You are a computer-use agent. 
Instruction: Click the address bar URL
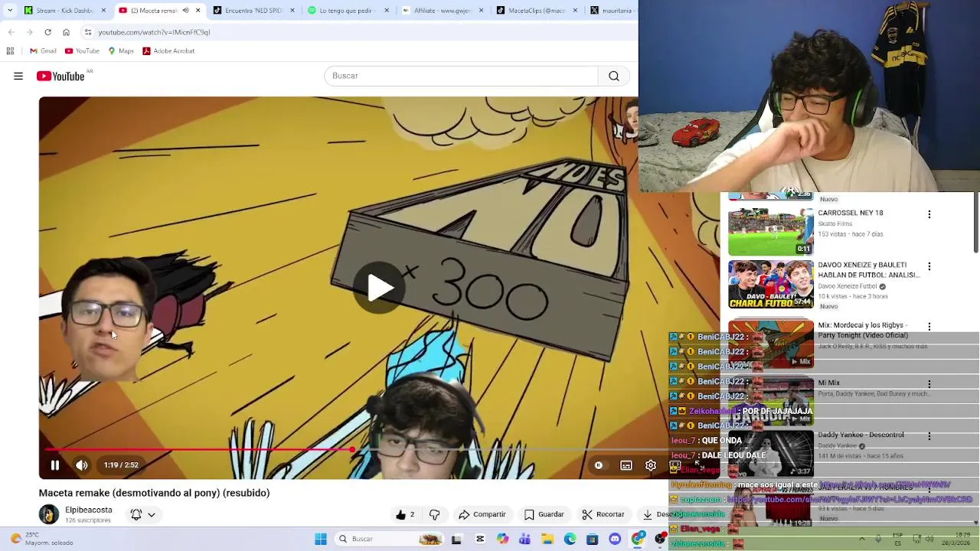154,32
